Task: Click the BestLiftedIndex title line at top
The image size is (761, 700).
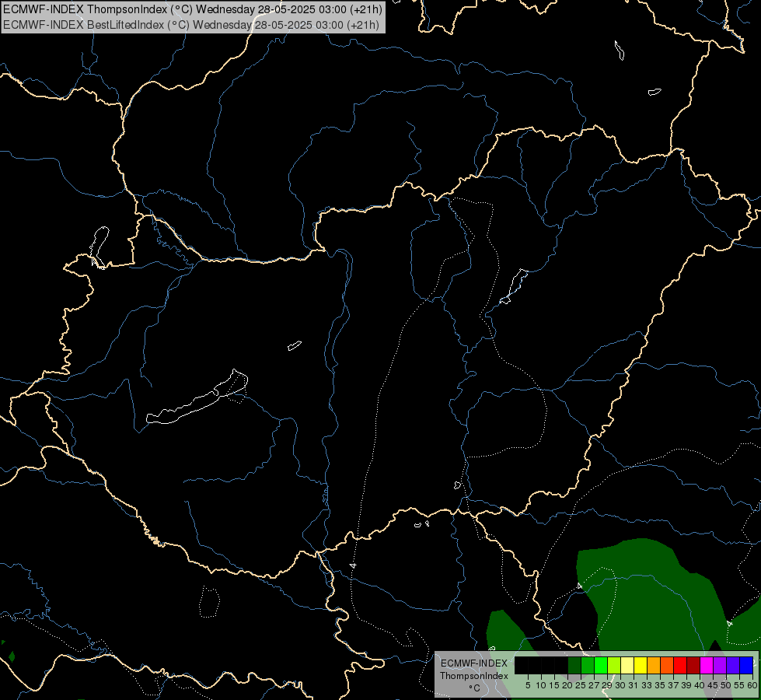Action: pyautogui.click(x=191, y=25)
